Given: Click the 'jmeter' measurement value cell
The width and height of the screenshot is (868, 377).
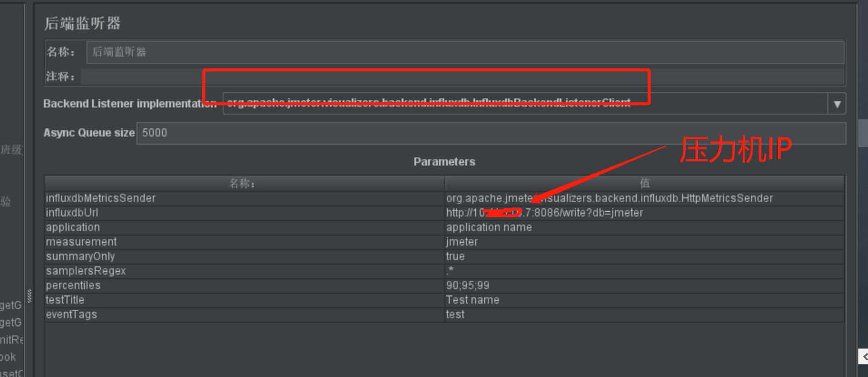Looking at the screenshot, I should pos(645,242).
